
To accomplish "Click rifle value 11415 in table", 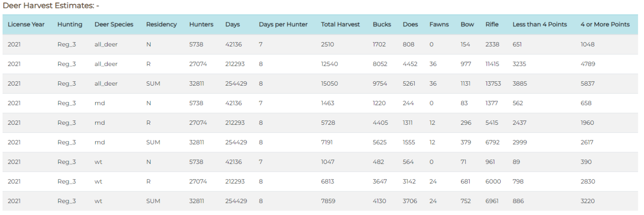I will [493, 64].
